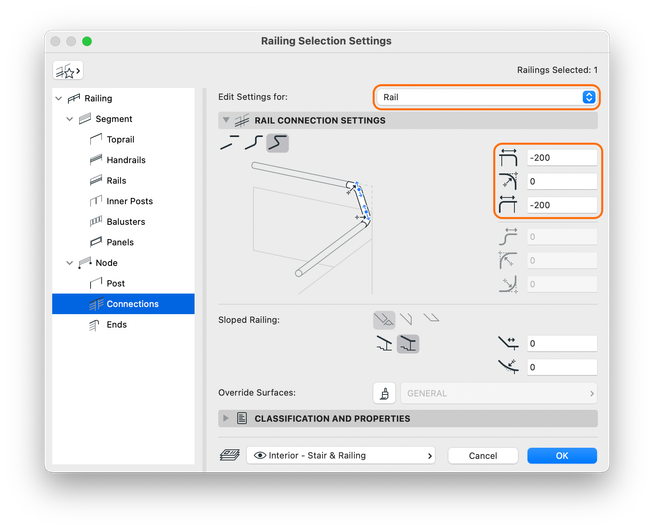Collapse the Railing tree node

[59, 98]
